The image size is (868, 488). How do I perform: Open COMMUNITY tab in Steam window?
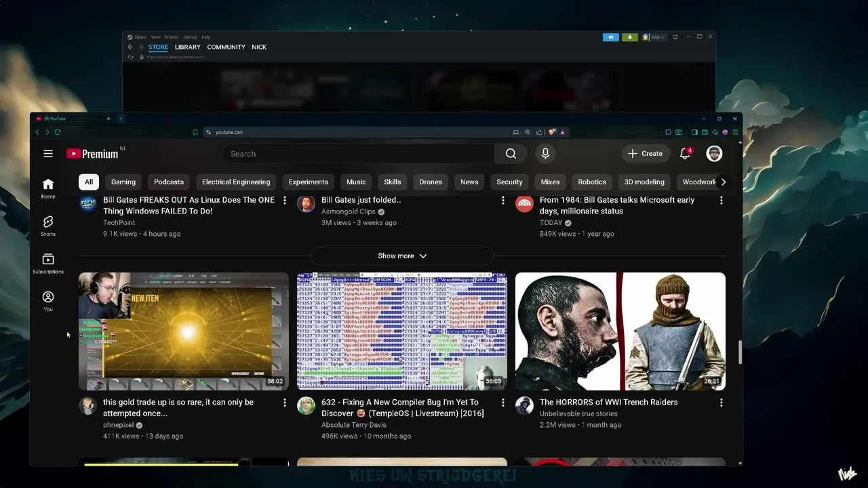coord(226,47)
